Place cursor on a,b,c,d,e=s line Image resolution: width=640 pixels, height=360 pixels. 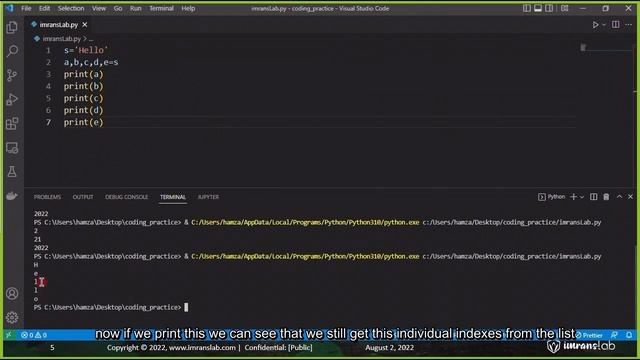pos(91,62)
